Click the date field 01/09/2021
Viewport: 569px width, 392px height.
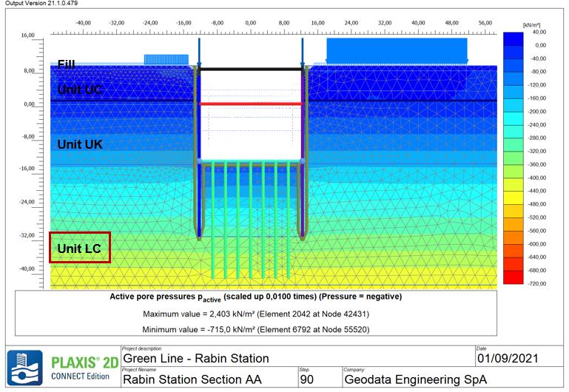pyautogui.click(x=517, y=359)
